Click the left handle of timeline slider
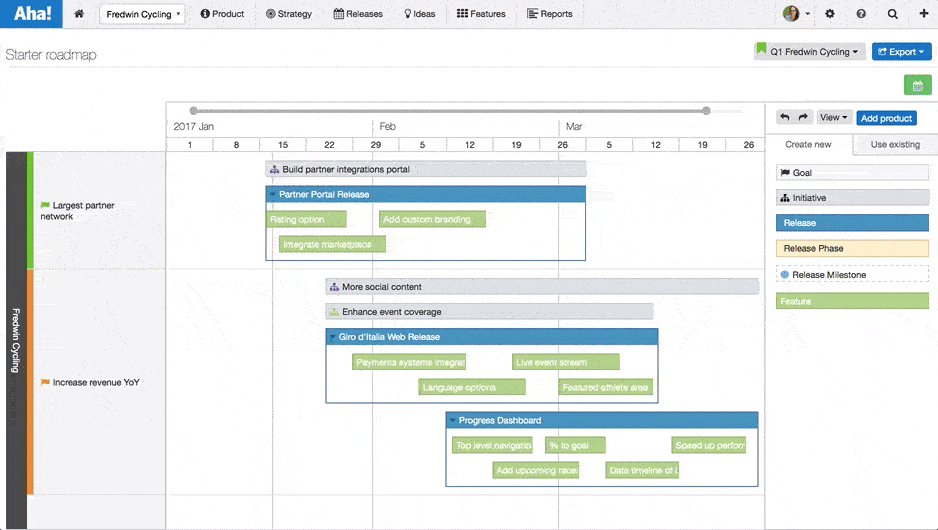Image resolution: width=938 pixels, height=530 pixels. click(x=193, y=111)
